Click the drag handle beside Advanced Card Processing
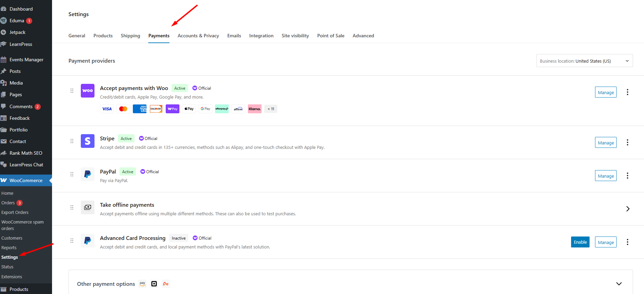This screenshot has height=294, width=644. tap(72, 241)
